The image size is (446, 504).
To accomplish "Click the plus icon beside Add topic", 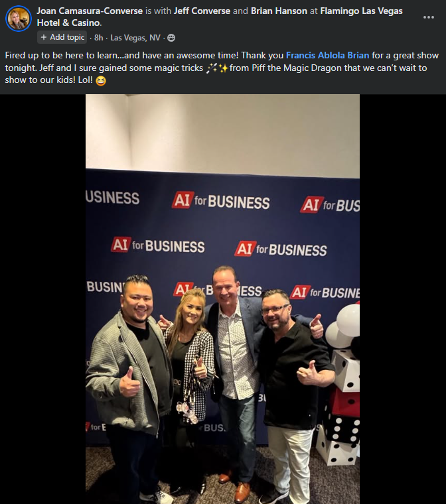I will coord(44,37).
